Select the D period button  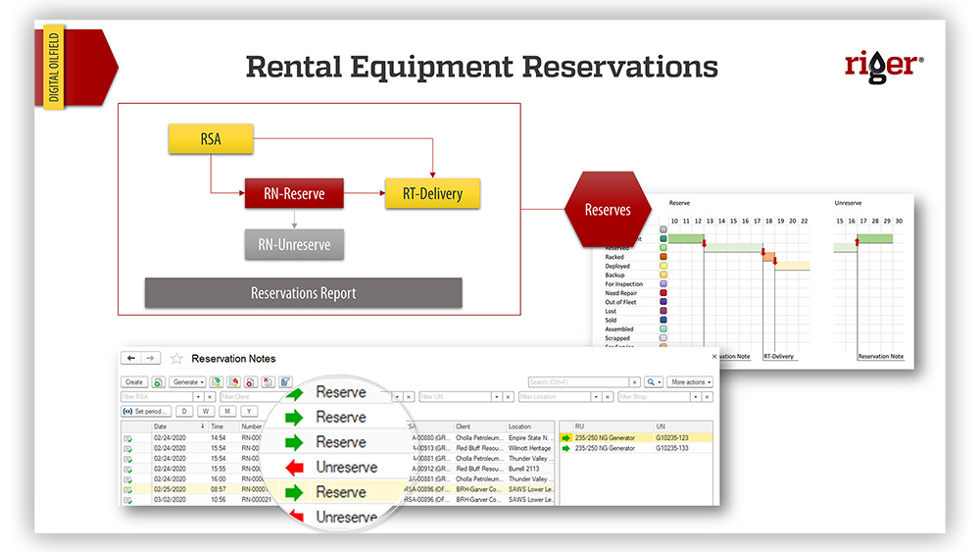pyautogui.click(x=185, y=411)
